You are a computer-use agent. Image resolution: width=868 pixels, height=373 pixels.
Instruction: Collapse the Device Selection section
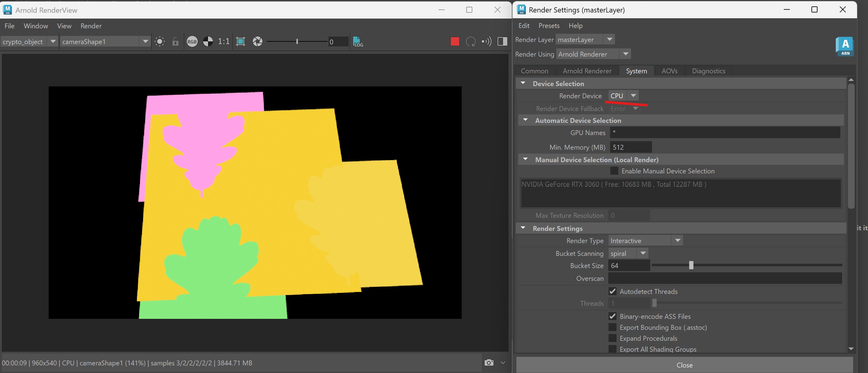pos(523,83)
